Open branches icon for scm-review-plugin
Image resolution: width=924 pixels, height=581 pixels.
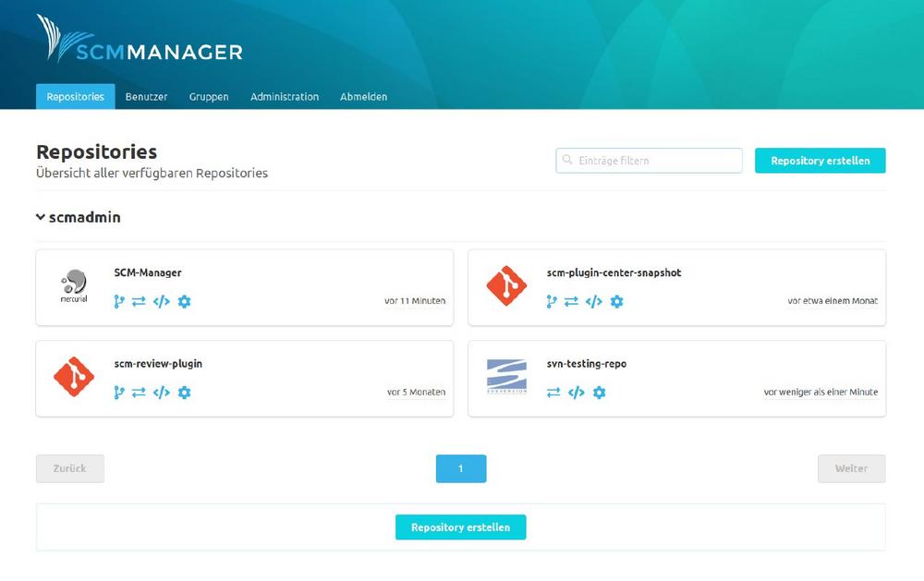[x=119, y=393]
